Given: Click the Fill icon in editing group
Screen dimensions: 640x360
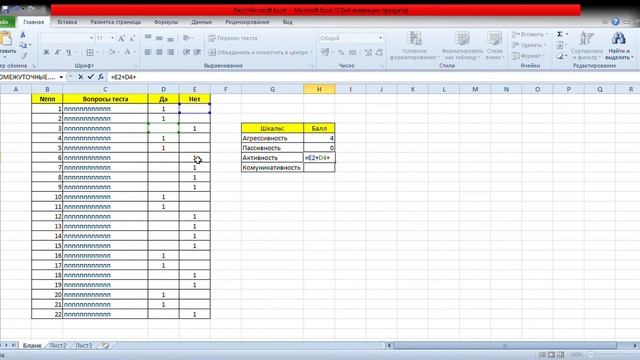Looking at the screenshot, I should tap(560, 45).
